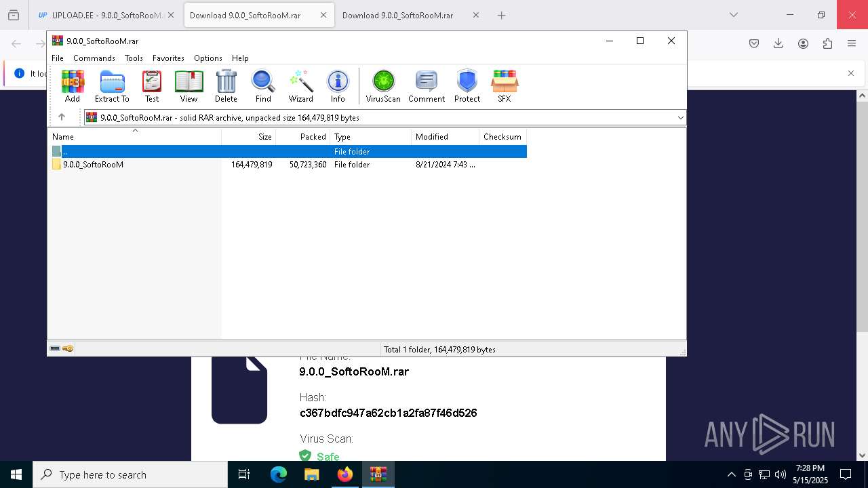Sort by Checksum column header

click(503, 136)
